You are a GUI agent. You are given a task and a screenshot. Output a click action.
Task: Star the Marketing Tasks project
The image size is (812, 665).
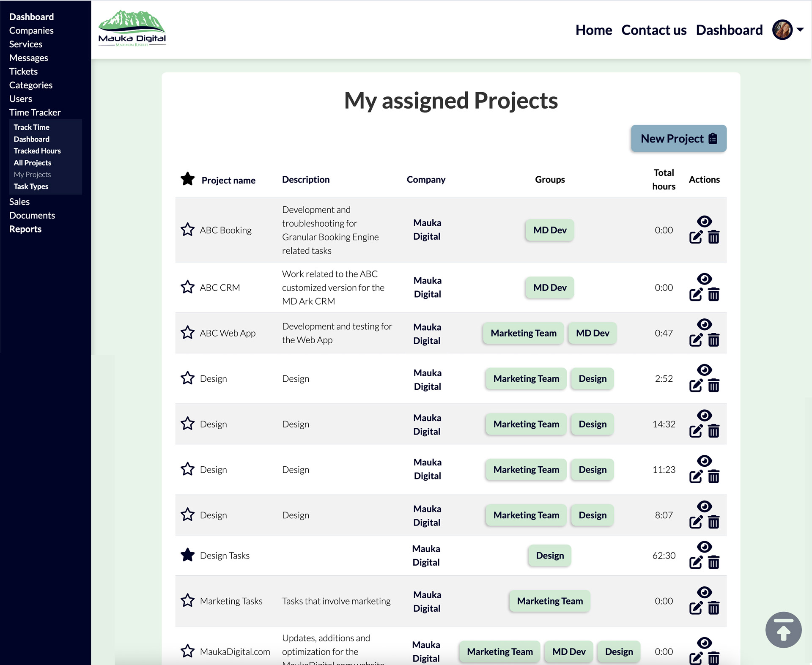click(x=187, y=601)
